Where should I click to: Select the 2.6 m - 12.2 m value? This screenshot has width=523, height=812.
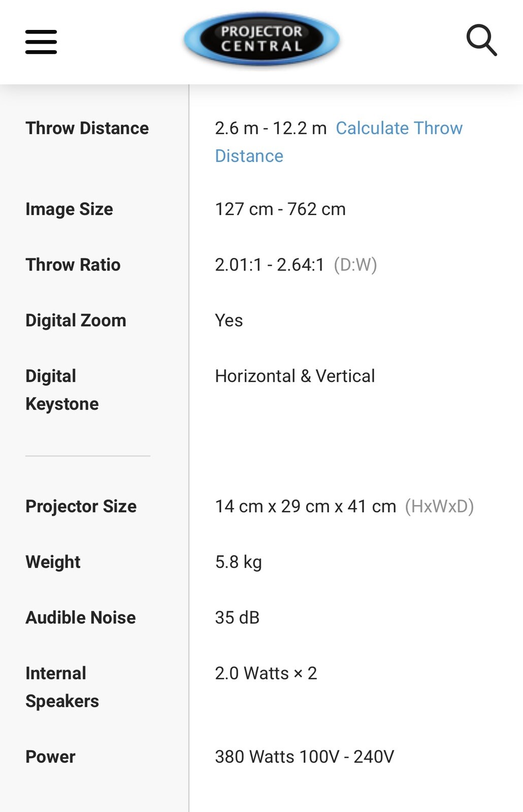tap(271, 128)
